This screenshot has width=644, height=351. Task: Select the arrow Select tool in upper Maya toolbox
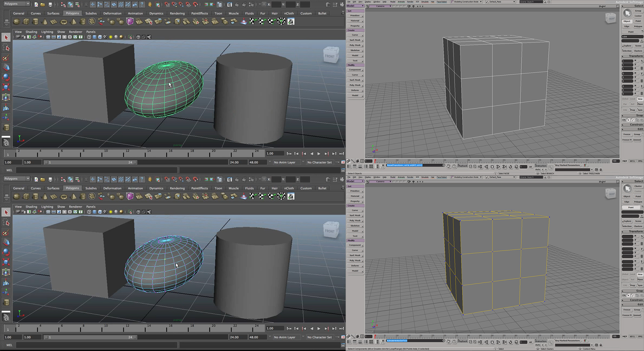click(x=6, y=37)
